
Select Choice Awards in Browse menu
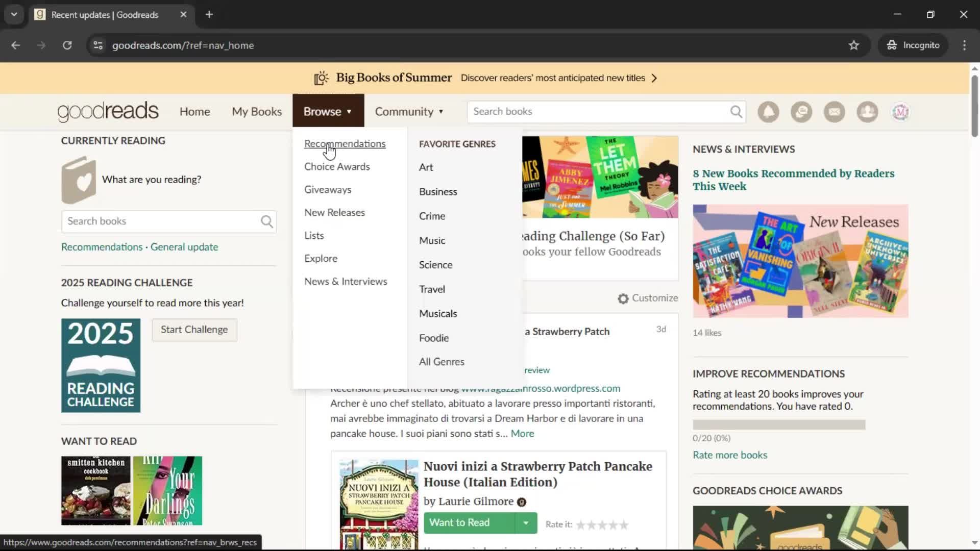[x=337, y=167]
